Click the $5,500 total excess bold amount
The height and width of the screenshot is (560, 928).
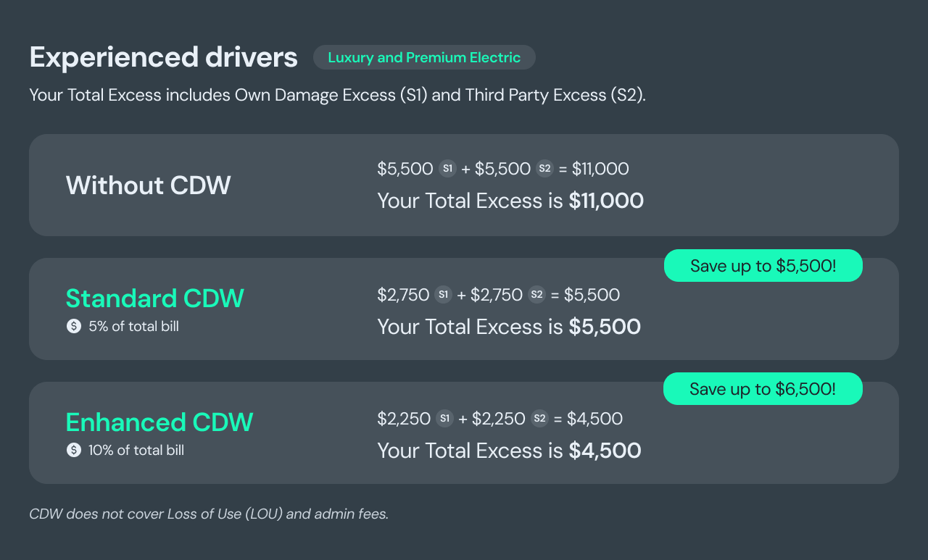click(605, 327)
